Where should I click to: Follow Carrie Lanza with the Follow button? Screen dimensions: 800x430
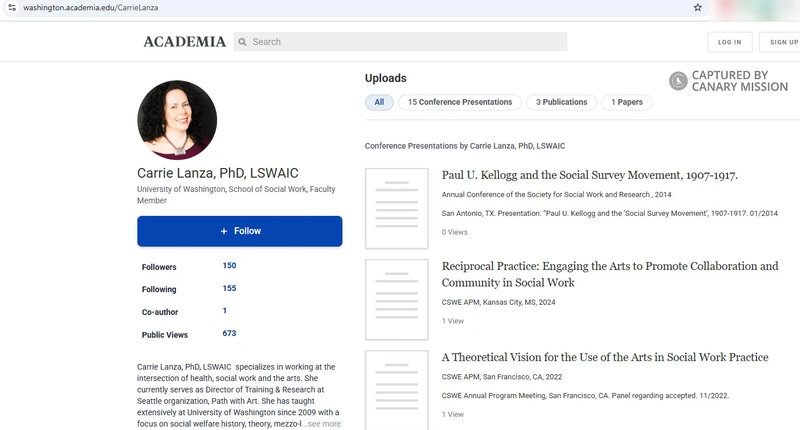(239, 231)
